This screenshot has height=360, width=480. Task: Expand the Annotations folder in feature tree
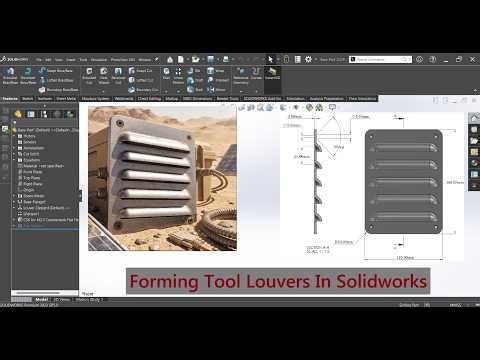[x=15, y=148]
